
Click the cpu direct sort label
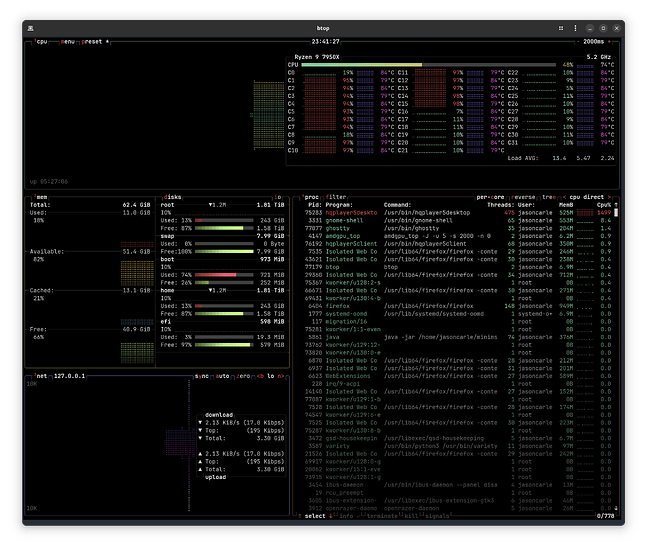[x=587, y=197]
